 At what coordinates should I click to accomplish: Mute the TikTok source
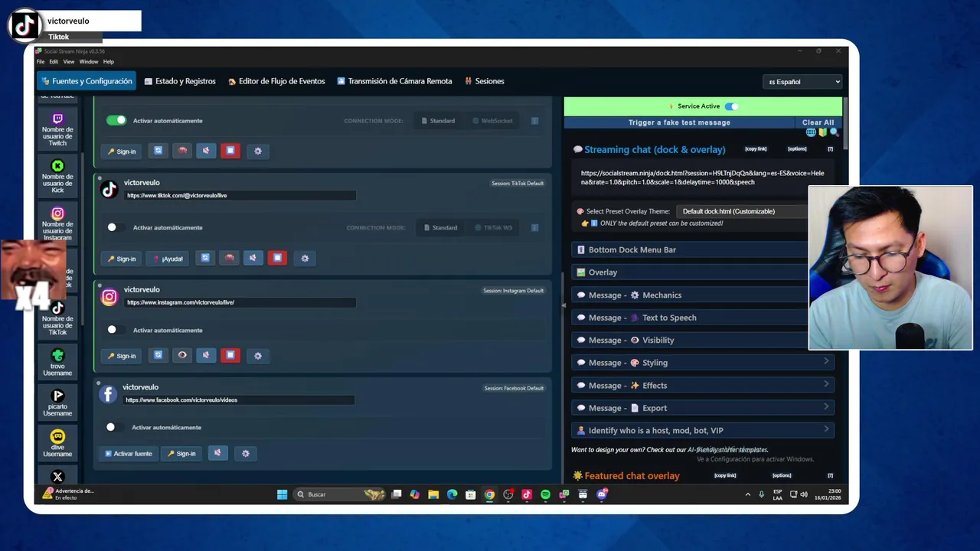pyautogui.click(x=253, y=259)
